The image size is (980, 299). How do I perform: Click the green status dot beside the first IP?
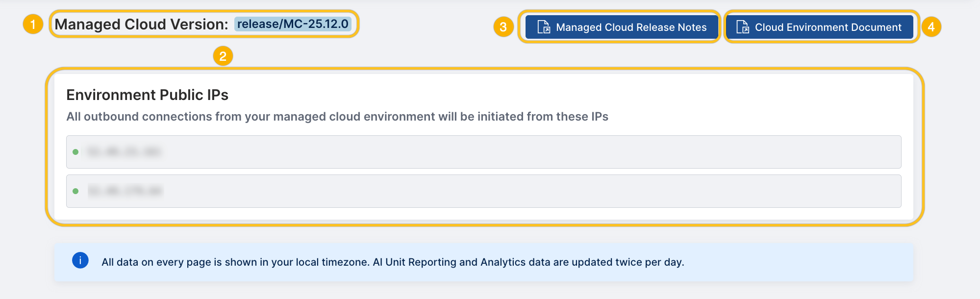coord(75,151)
